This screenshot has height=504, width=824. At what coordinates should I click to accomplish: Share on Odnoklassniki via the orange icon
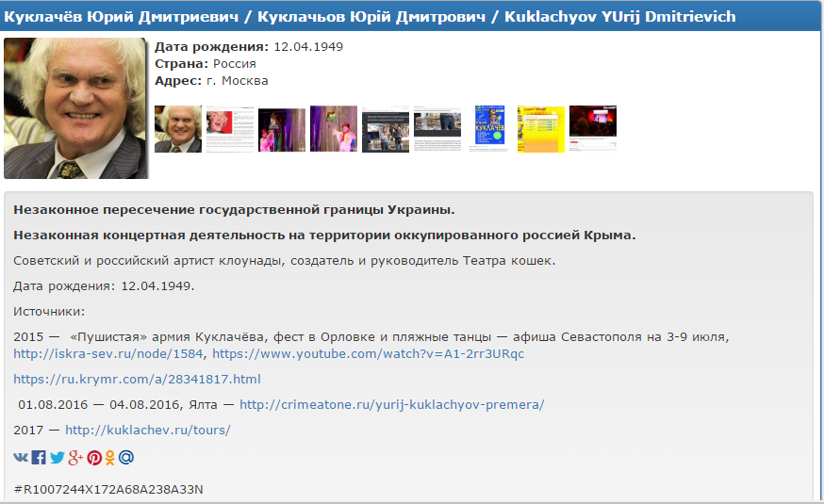[109, 458]
